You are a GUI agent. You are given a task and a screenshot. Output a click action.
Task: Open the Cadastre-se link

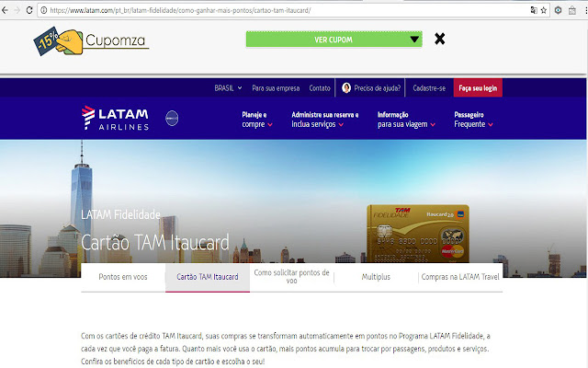click(x=429, y=88)
